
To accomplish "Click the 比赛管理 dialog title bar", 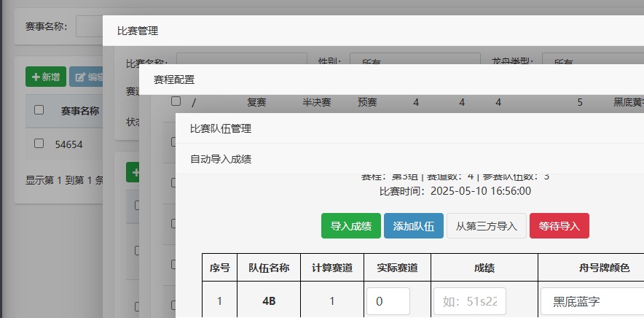I will point(373,31).
